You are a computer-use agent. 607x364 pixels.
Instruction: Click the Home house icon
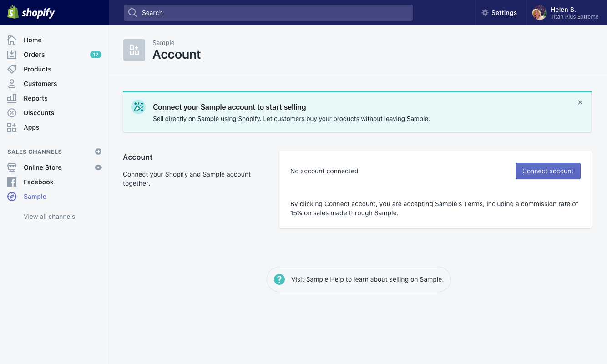[x=12, y=40]
